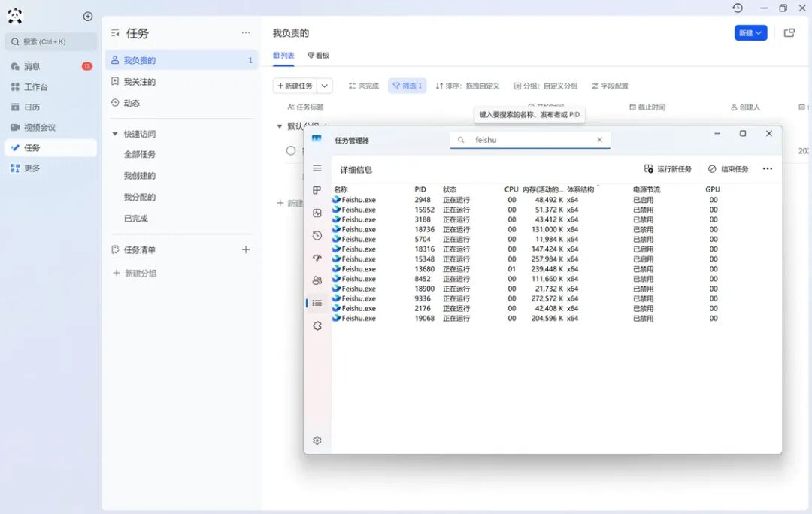
Task: Collapse the 默认分组 group triangle
Action: point(280,126)
